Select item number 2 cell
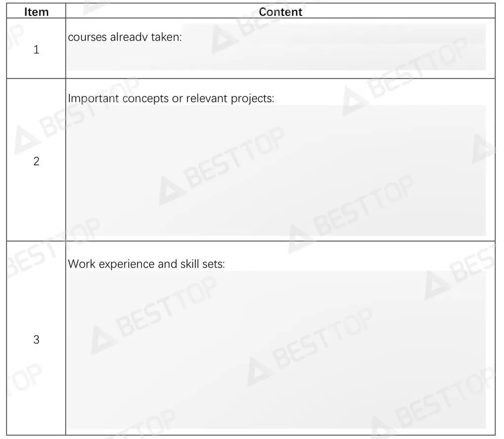 (x=36, y=161)
